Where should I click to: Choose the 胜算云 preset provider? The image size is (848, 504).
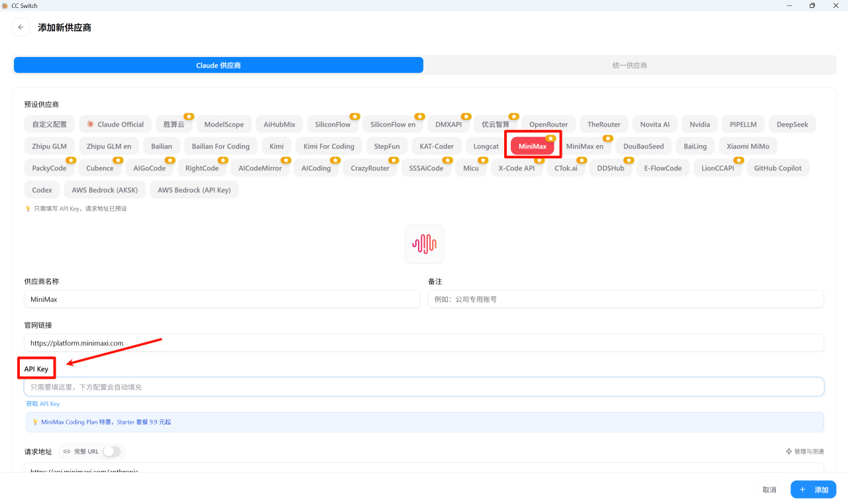(x=174, y=125)
